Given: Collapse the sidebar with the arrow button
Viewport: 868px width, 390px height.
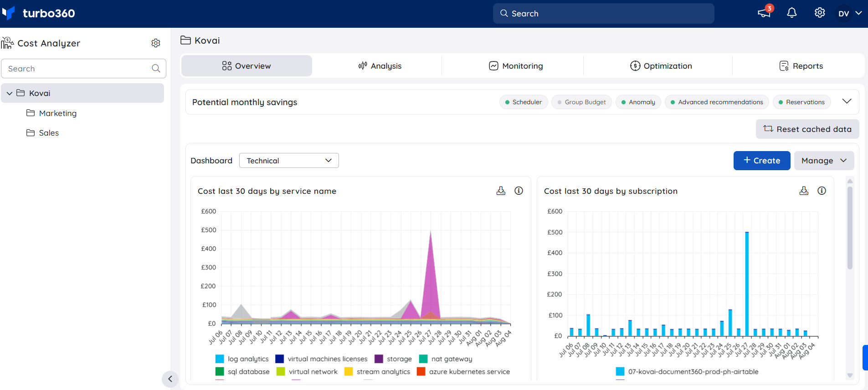Looking at the screenshot, I should [170, 379].
